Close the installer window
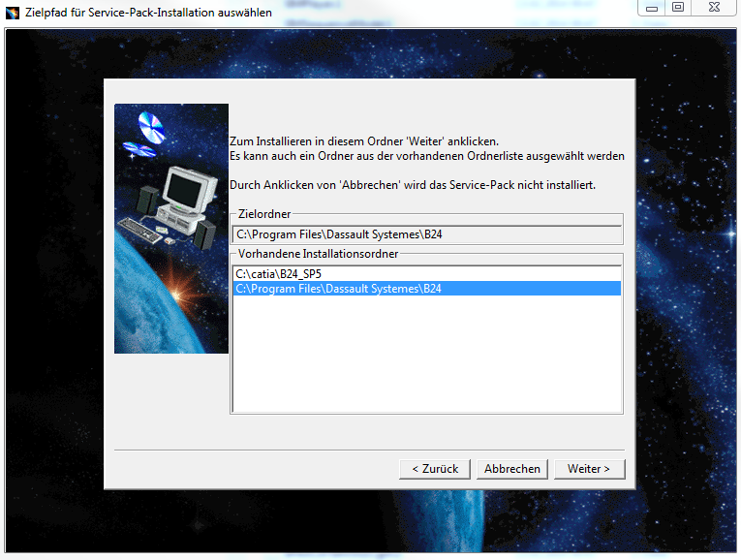This screenshot has height=560, width=741. (715, 8)
